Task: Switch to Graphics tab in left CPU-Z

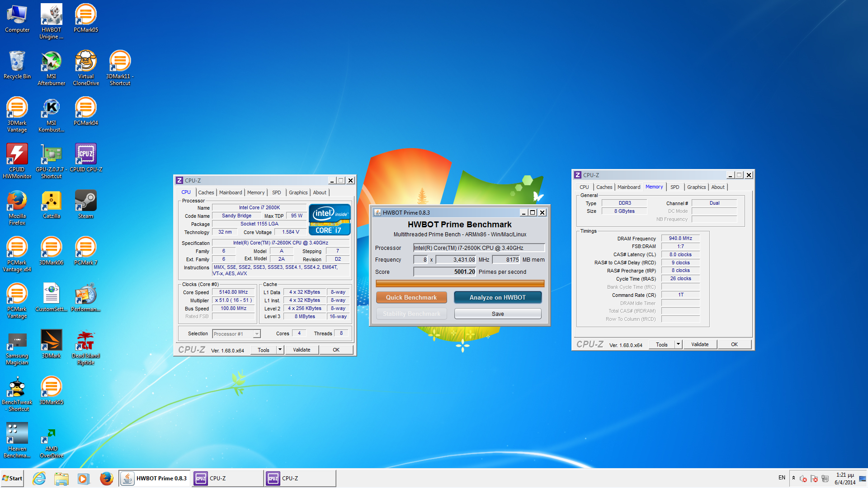Action: click(298, 192)
